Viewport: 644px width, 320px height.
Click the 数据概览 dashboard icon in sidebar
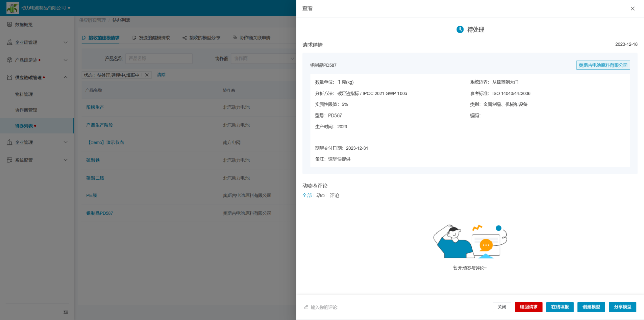[x=9, y=25]
